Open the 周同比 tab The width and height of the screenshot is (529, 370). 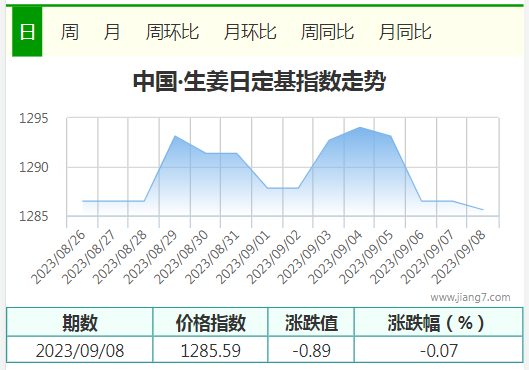(x=327, y=32)
